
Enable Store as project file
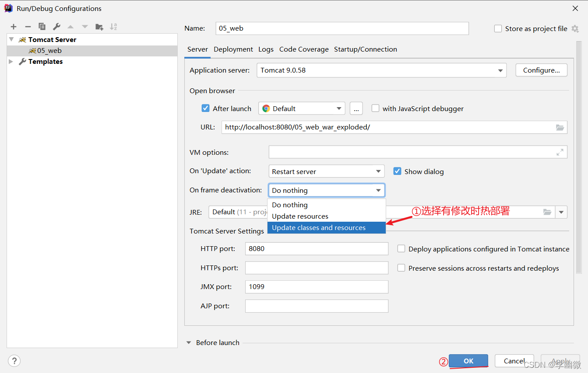[x=498, y=28]
